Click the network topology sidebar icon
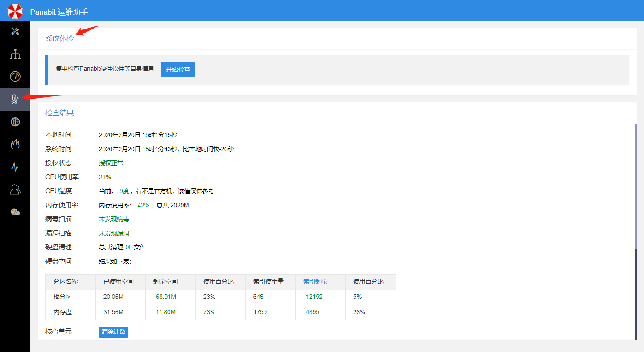 15,54
